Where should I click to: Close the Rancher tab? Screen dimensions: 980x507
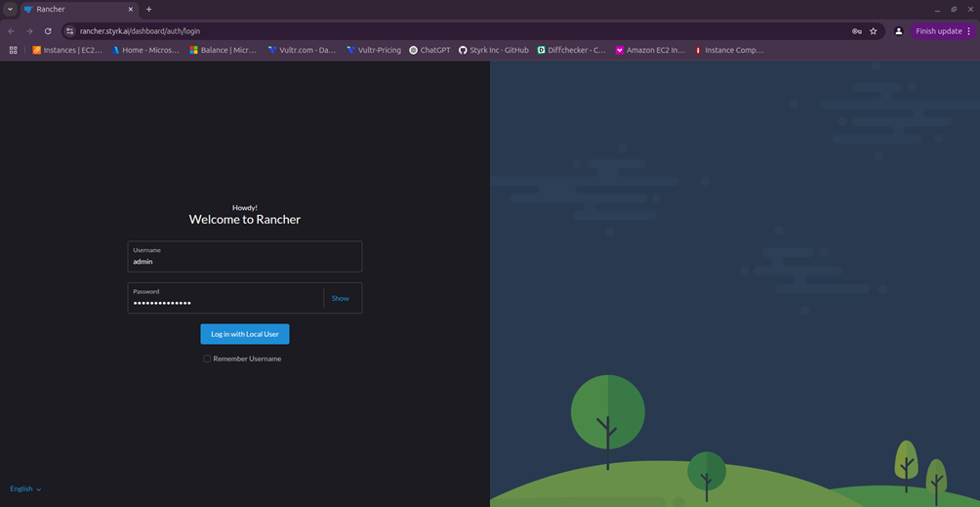pyautogui.click(x=131, y=10)
